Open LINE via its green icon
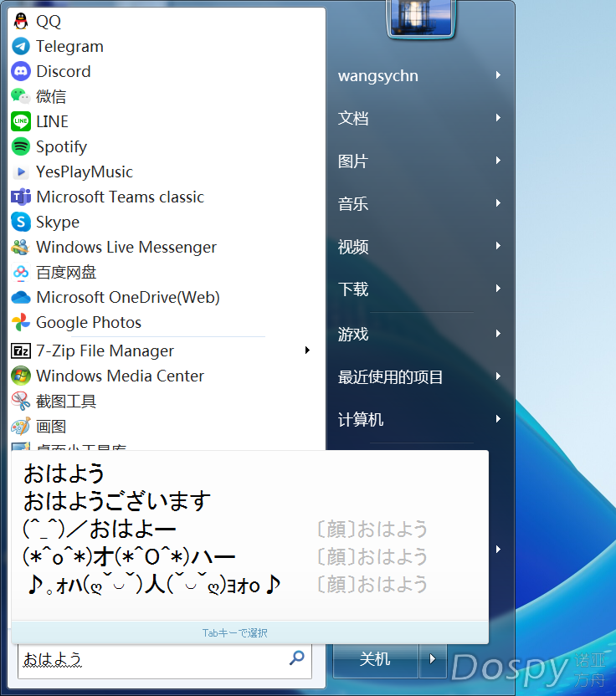 coord(21,121)
